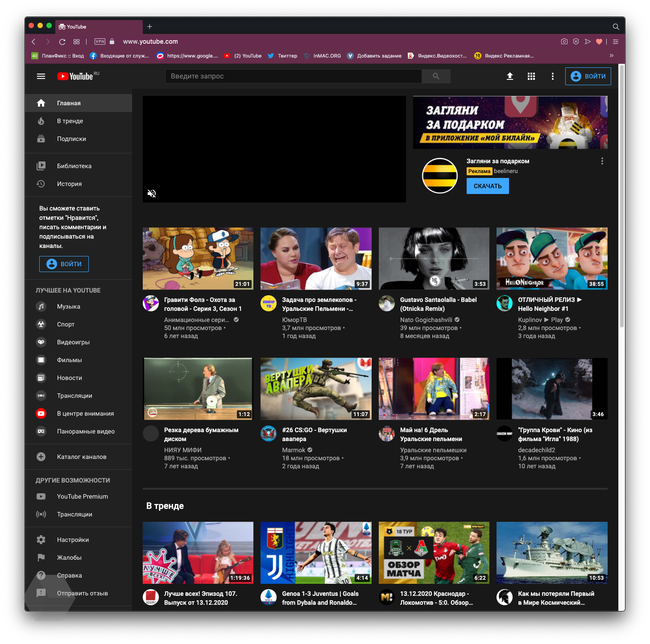Open the Гравити Фолз video thumbnail
650x644 pixels.
[x=198, y=259]
